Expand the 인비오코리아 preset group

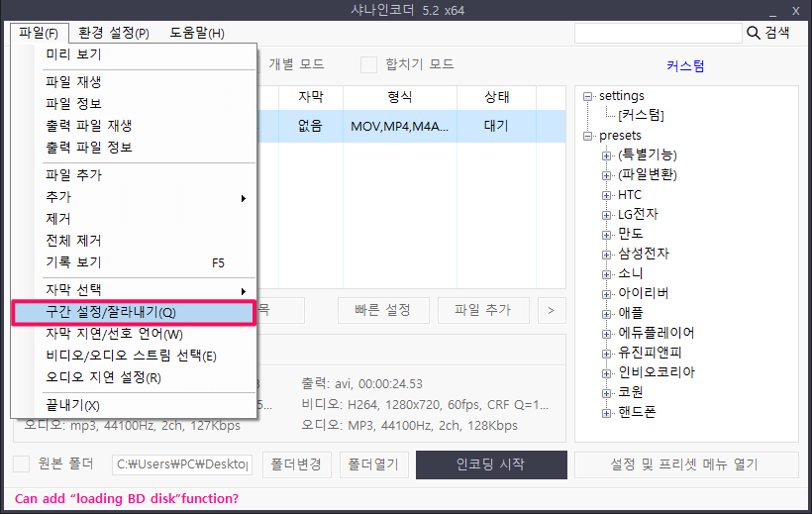[x=606, y=373]
